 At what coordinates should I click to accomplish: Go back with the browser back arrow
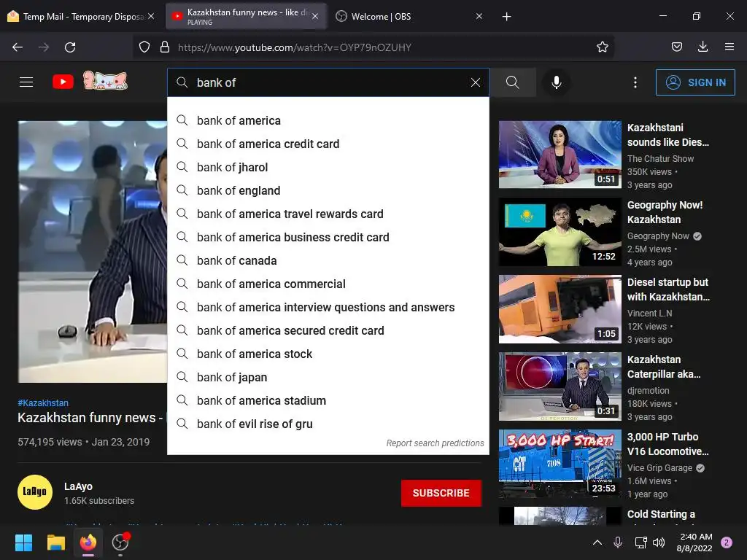pyautogui.click(x=18, y=47)
